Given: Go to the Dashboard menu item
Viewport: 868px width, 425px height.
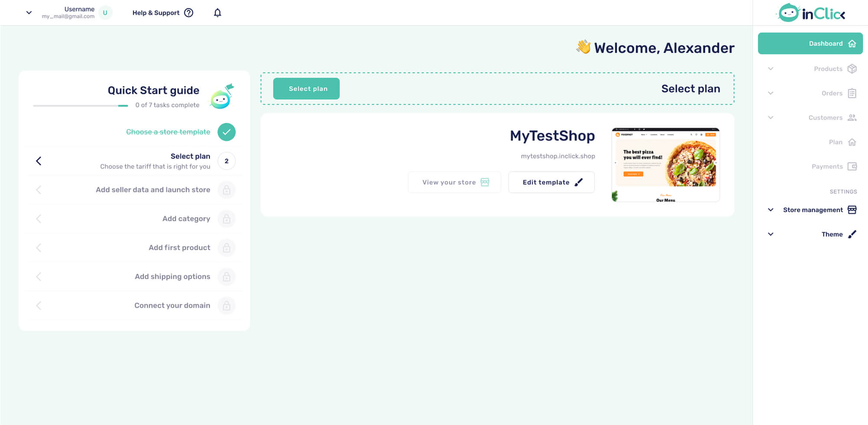Looking at the screenshot, I should pos(810,43).
